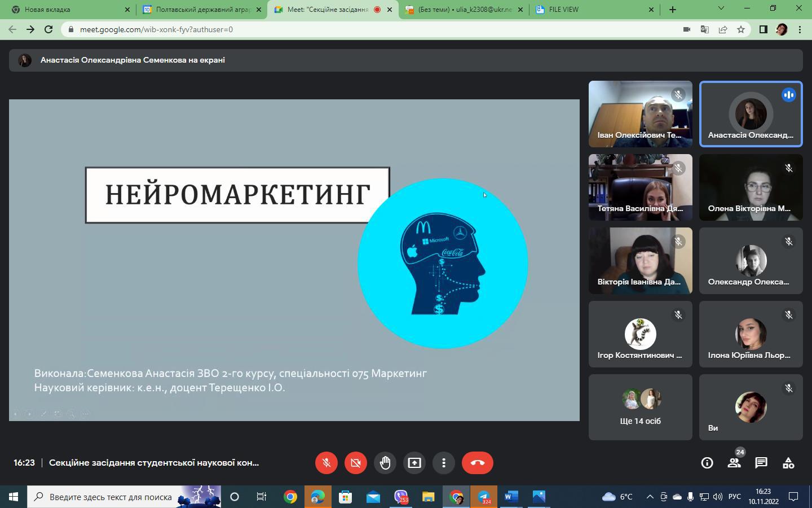Open Viber from taskbar

coord(400,497)
